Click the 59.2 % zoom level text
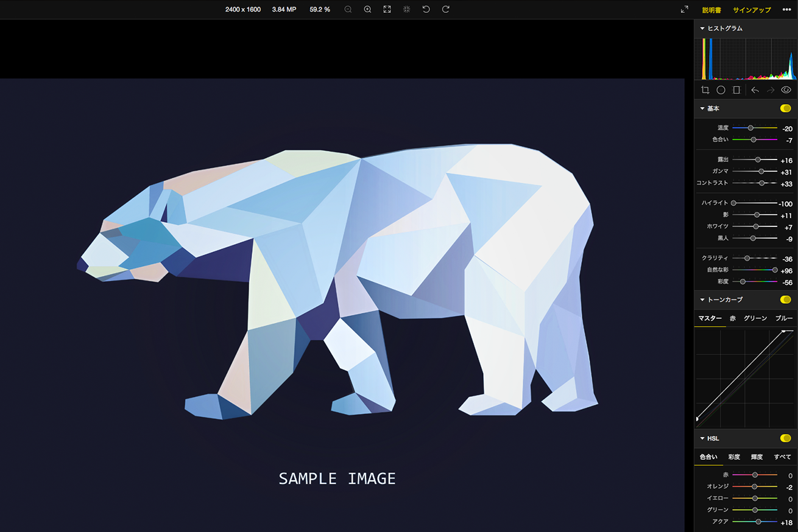The image size is (798, 532). pos(320,10)
